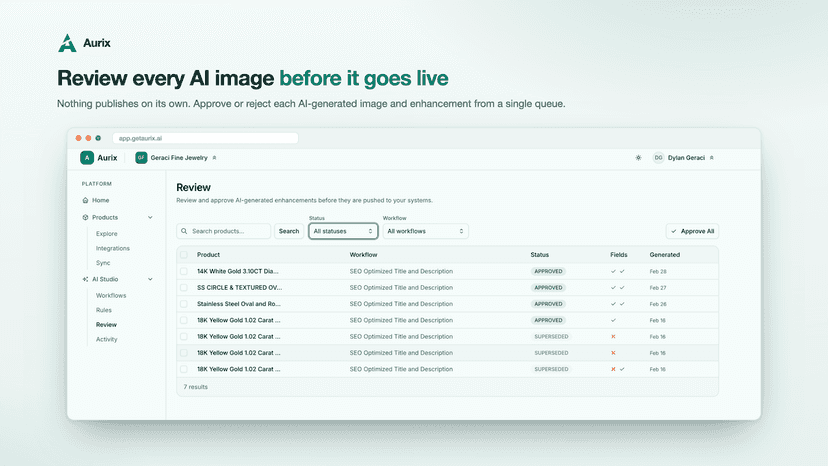Click the Approve All button

pos(692,231)
